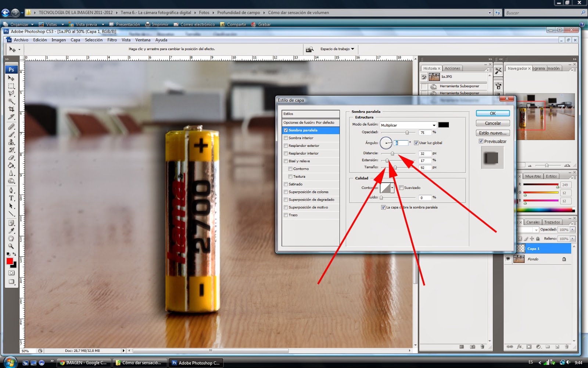Open the Contorno curve picker arrow
Image resolution: width=588 pixels, height=368 pixels.
pos(392,188)
